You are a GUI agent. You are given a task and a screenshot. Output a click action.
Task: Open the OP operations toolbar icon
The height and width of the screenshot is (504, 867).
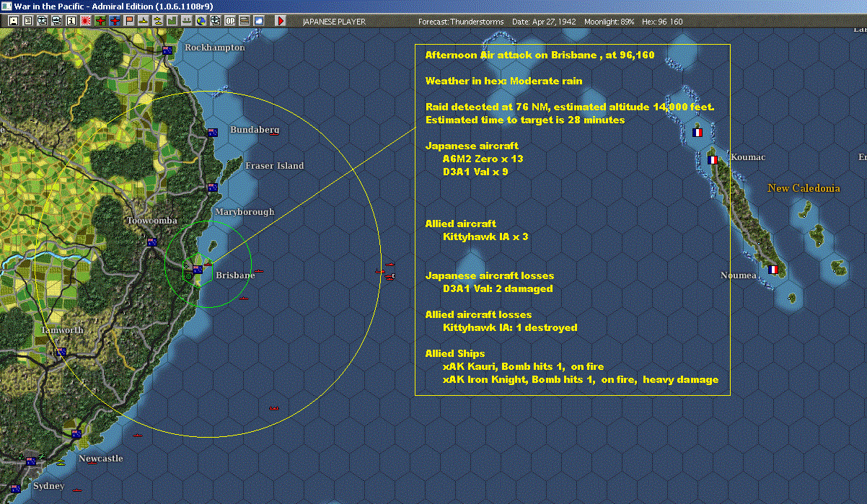[x=229, y=21]
